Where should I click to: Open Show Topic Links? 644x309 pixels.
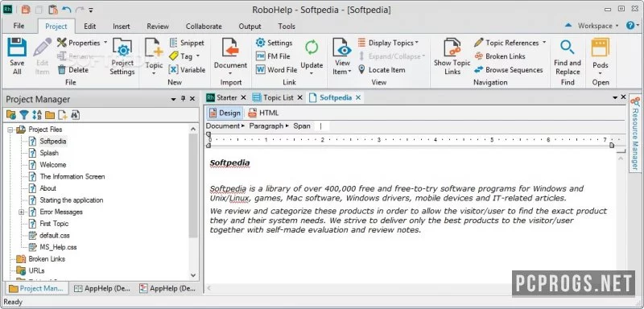[452, 57]
